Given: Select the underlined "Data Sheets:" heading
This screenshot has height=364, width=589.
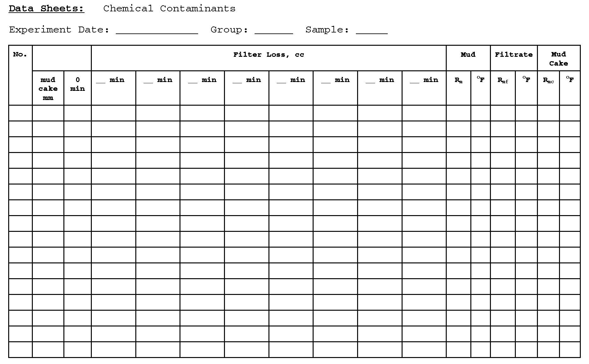Looking at the screenshot, I should 46,9.
